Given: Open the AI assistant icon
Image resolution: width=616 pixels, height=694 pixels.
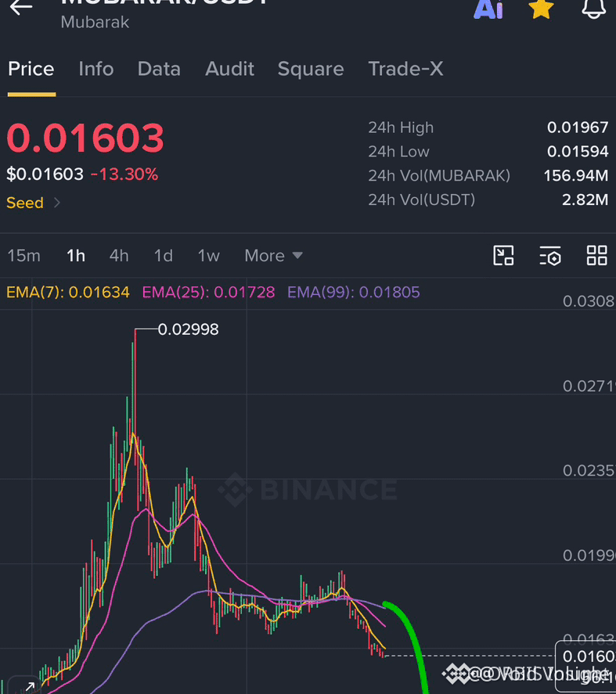Looking at the screenshot, I should [488, 9].
